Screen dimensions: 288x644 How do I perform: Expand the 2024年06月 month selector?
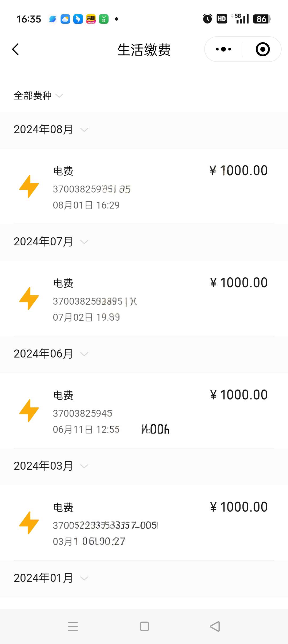(x=51, y=354)
